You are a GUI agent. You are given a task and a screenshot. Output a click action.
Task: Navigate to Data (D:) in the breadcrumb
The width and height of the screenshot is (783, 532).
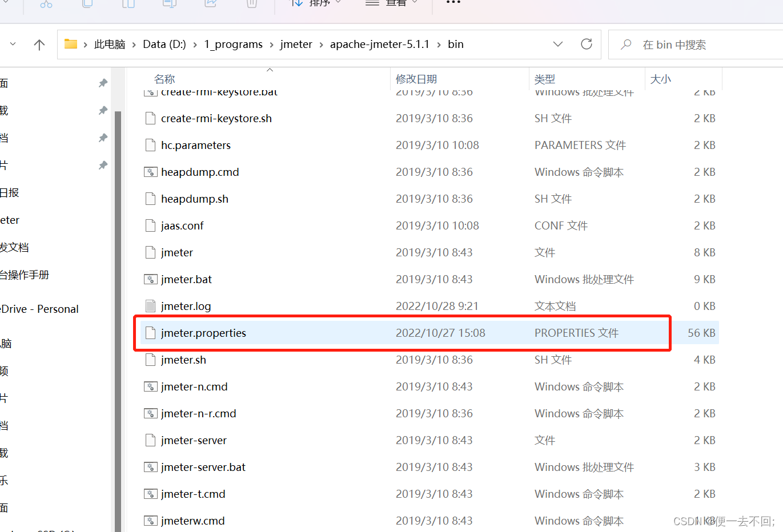tap(164, 44)
